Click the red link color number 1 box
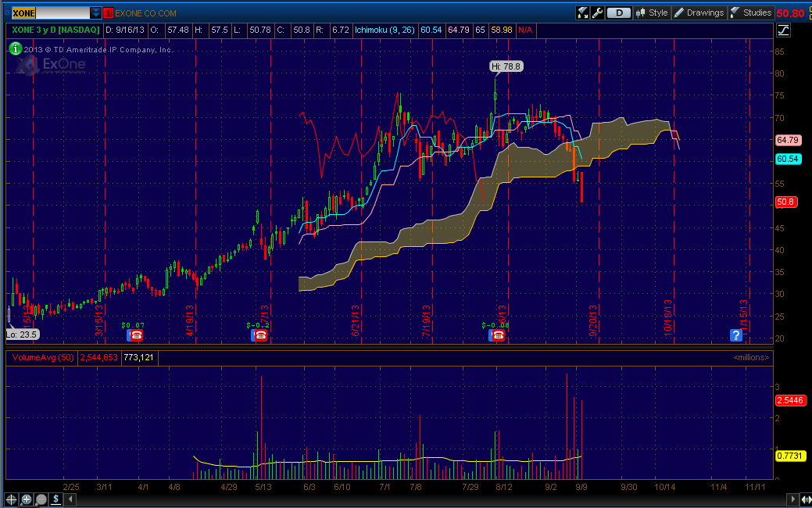Viewport: 812px width, 508px height. coord(108,13)
